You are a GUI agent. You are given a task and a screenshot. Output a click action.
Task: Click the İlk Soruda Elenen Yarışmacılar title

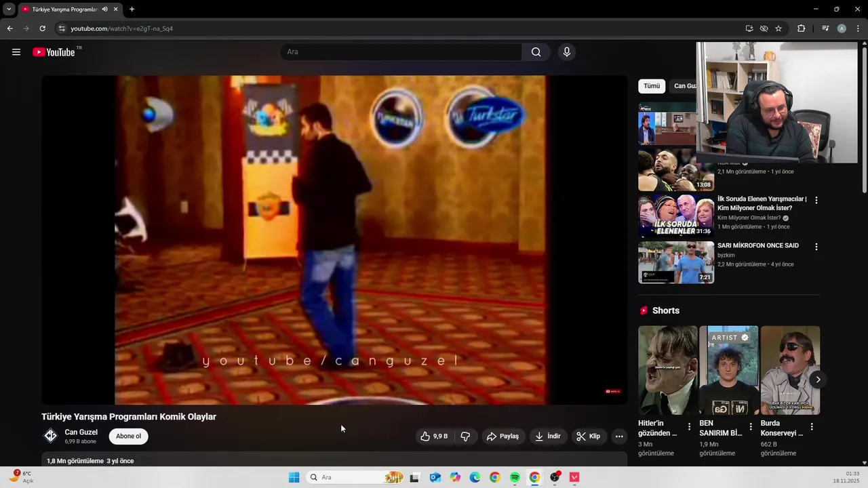click(x=762, y=203)
